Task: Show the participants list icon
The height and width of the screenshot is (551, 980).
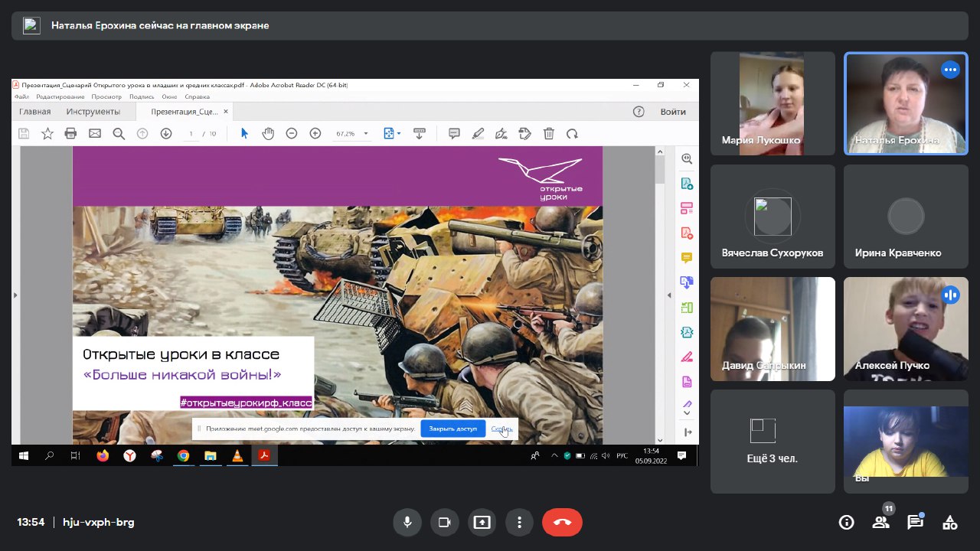Action: click(880, 523)
